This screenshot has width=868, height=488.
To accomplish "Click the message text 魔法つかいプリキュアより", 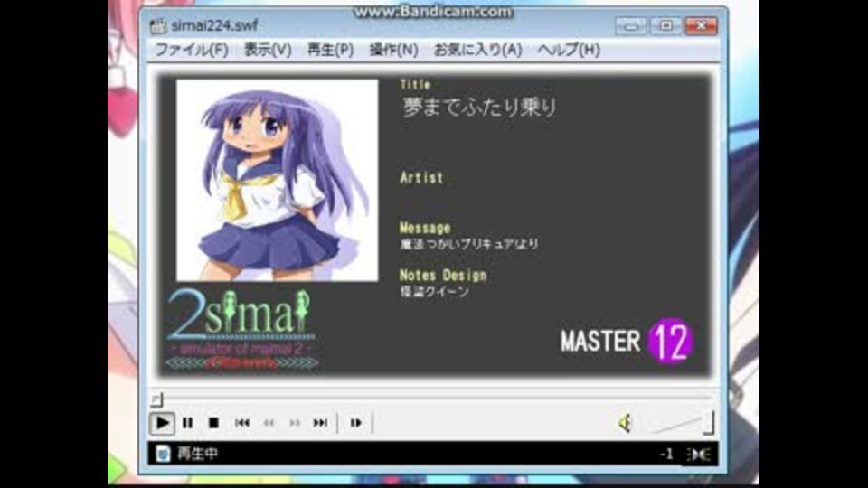I will click(469, 244).
